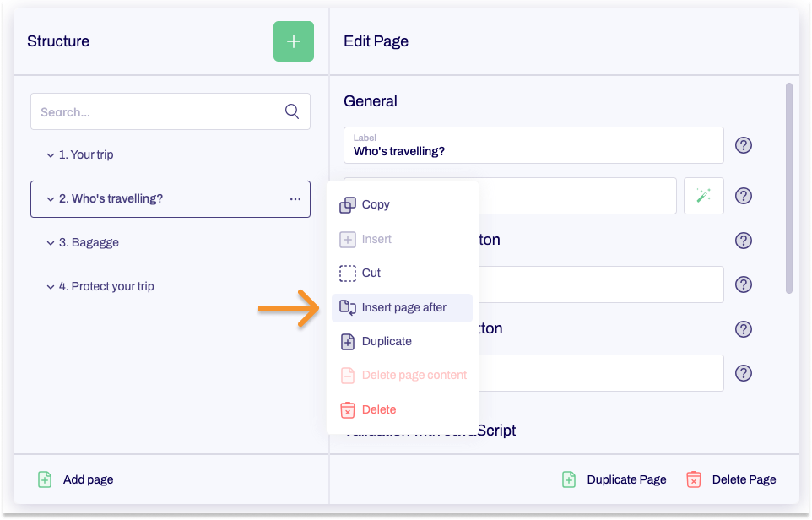Viewport: 812px width, 520px height.
Task: Select Insert page after menu entry
Action: point(402,307)
